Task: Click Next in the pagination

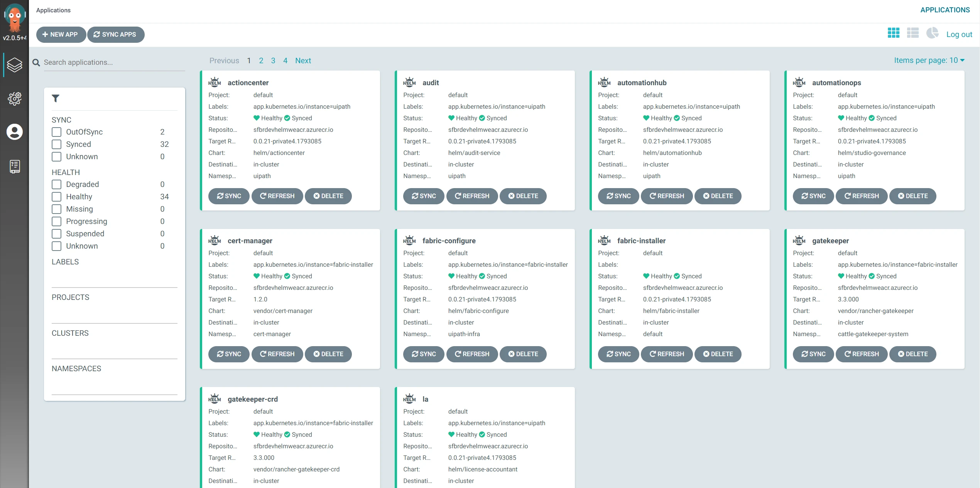Action: tap(303, 61)
